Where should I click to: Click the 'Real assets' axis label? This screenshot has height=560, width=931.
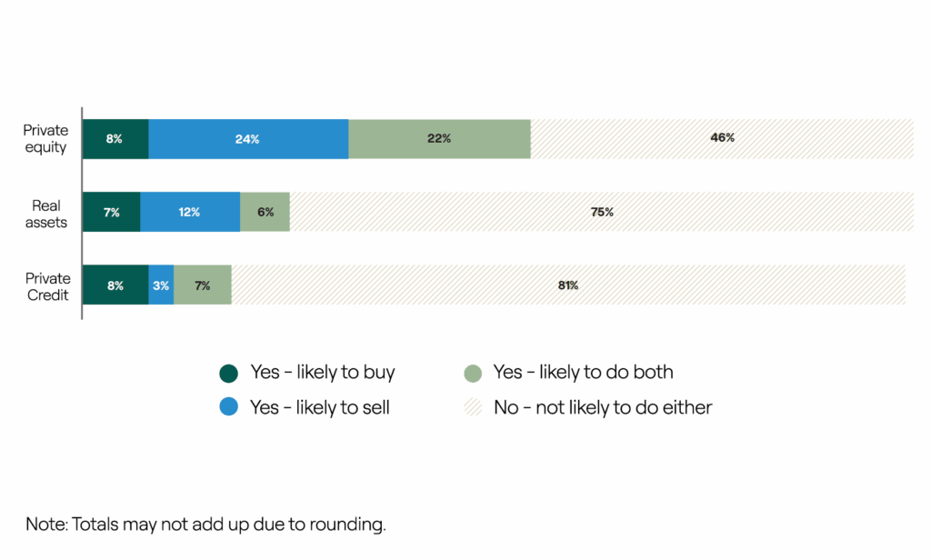tap(48, 213)
